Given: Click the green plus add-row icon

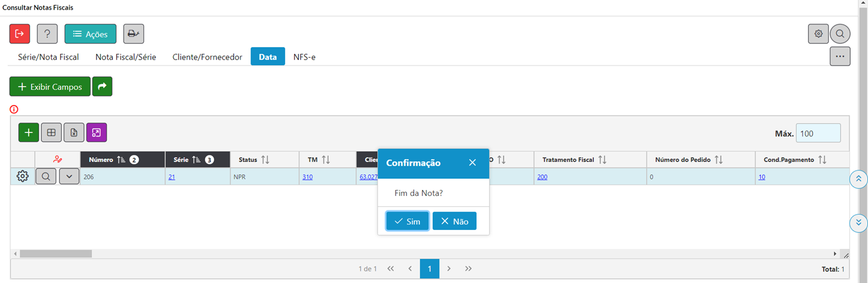Looking at the screenshot, I should point(29,132).
